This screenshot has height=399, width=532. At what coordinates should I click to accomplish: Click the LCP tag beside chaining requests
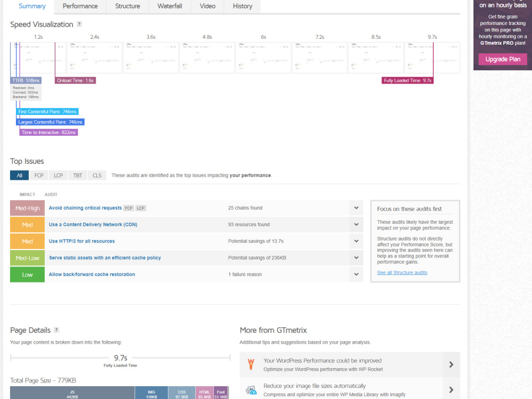[x=140, y=208]
